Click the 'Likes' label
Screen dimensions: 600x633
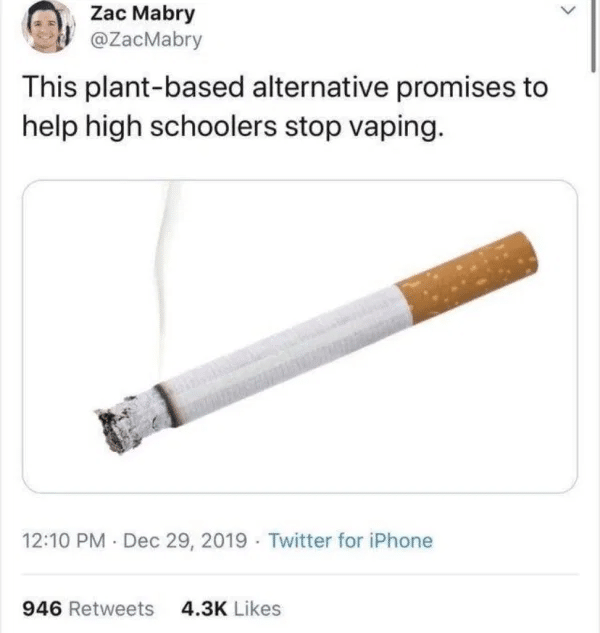click(257, 608)
